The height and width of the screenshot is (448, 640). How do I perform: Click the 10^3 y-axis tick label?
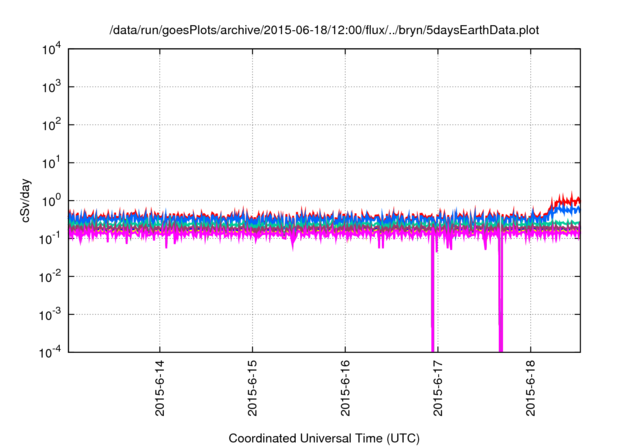[x=51, y=87]
